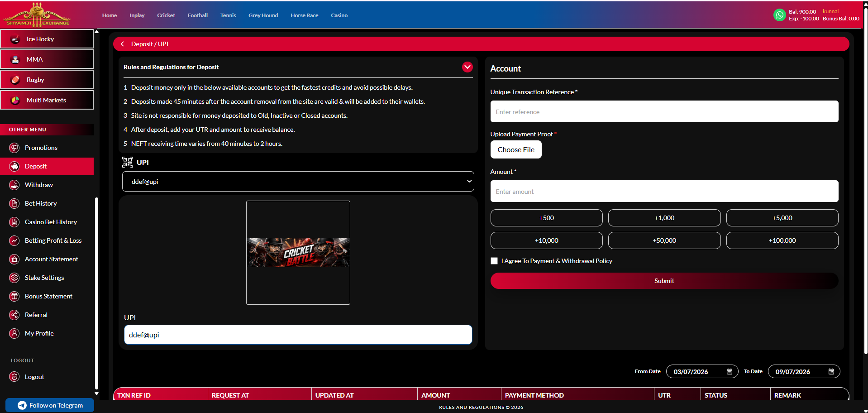This screenshot has height=413, width=868.
Task: Click the Unique Transaction Reference field
Action: [x=664, y=111]
